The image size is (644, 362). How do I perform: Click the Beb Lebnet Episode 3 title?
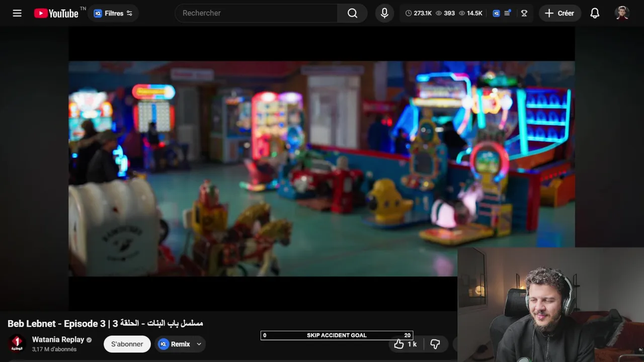click(105, 323)
